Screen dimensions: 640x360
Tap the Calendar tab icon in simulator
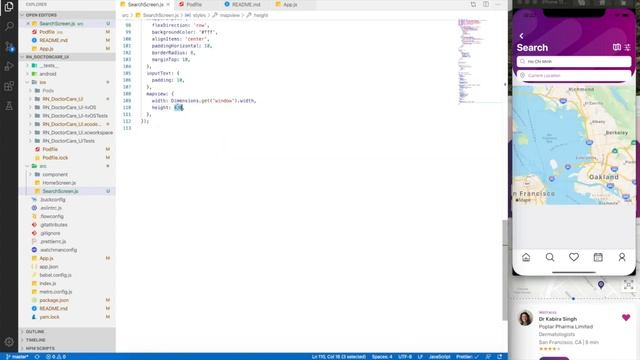point(598,257)
